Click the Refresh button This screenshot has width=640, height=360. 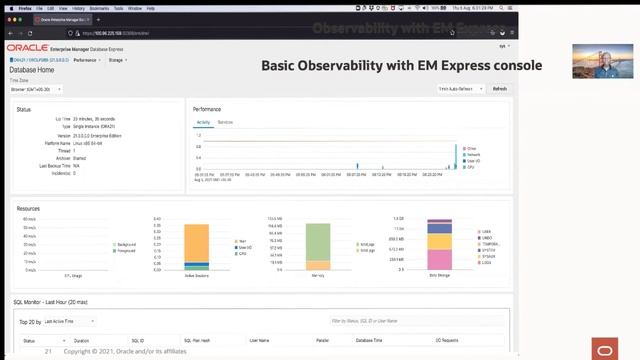(500, 89)
